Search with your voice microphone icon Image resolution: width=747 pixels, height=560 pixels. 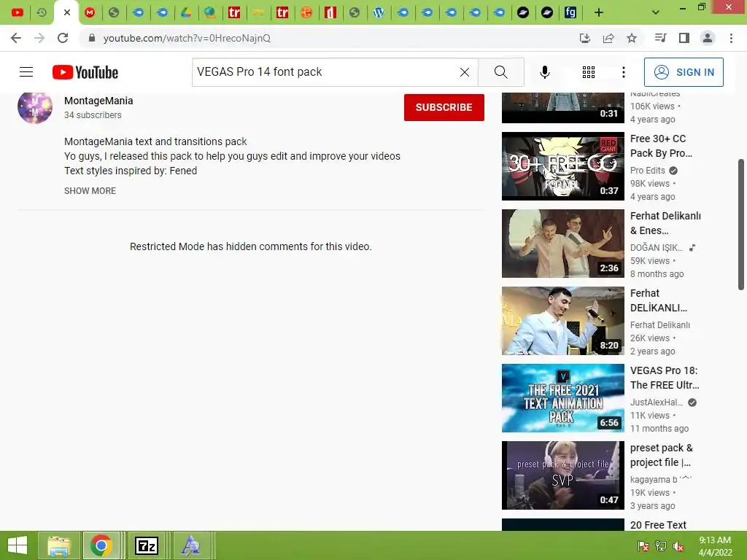545,72
